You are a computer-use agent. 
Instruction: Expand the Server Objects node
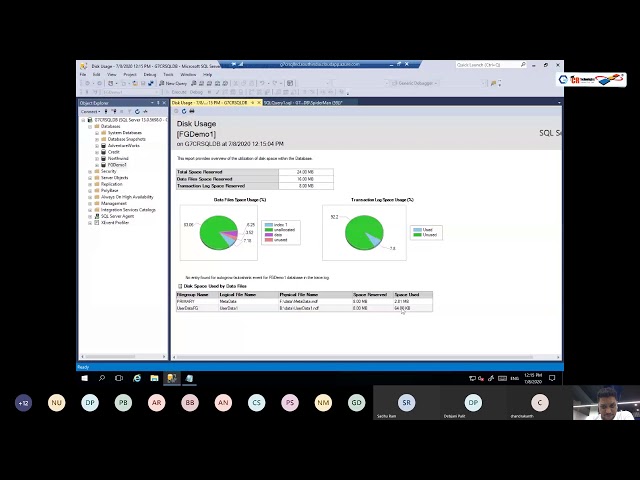pos(90,178)
